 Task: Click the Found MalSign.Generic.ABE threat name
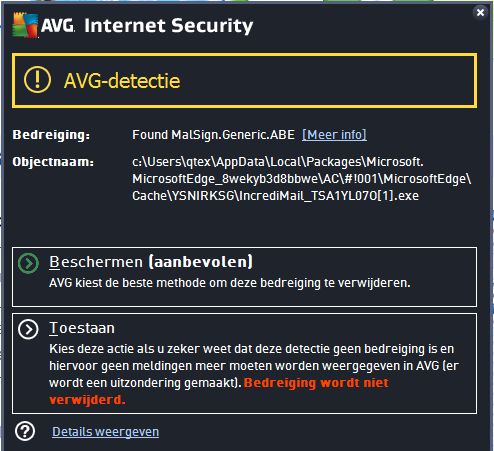coord(213,135)
